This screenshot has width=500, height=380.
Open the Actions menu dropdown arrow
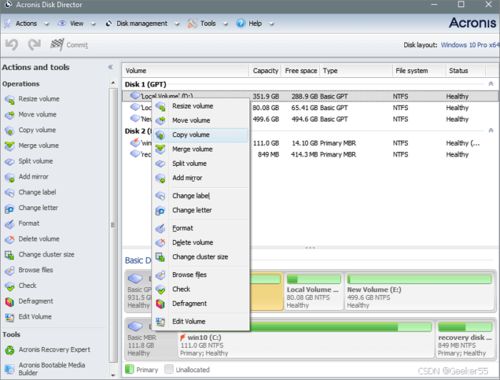point(47,24)
